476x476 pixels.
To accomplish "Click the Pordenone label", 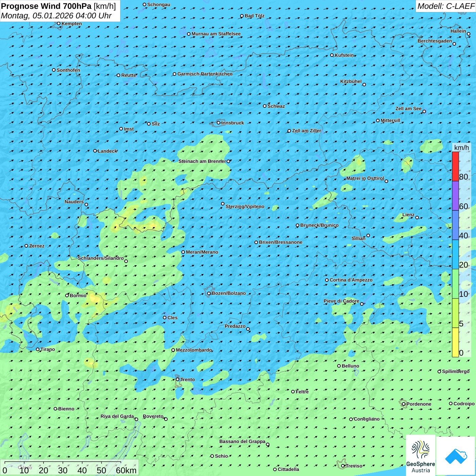I will (419, 404).
